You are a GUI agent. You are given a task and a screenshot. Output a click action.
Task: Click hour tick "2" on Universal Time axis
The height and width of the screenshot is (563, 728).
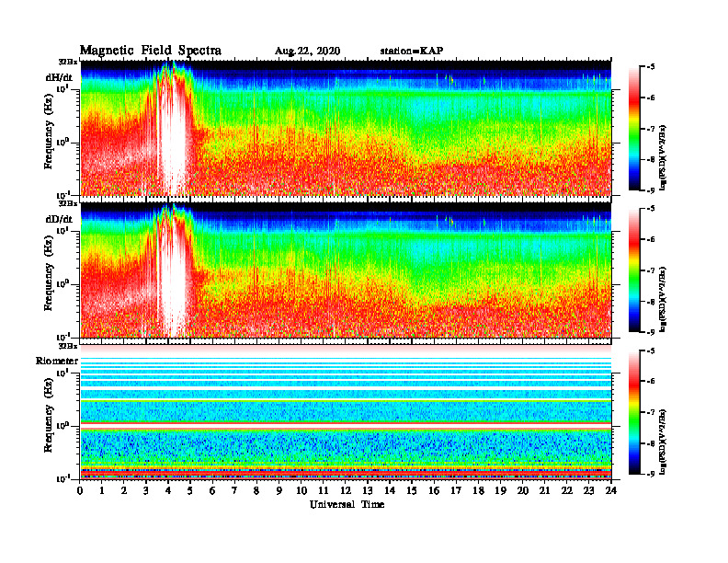point(124,491)
